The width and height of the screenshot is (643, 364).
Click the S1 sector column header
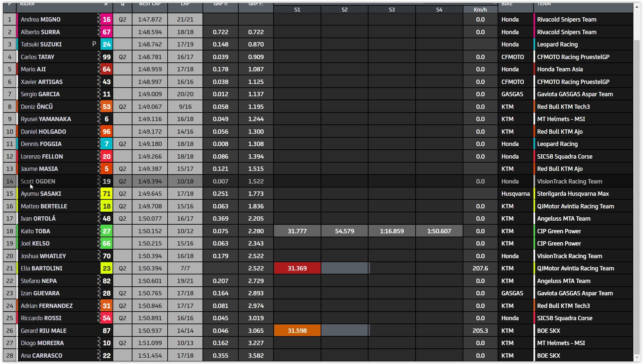(x=297, y=10)
